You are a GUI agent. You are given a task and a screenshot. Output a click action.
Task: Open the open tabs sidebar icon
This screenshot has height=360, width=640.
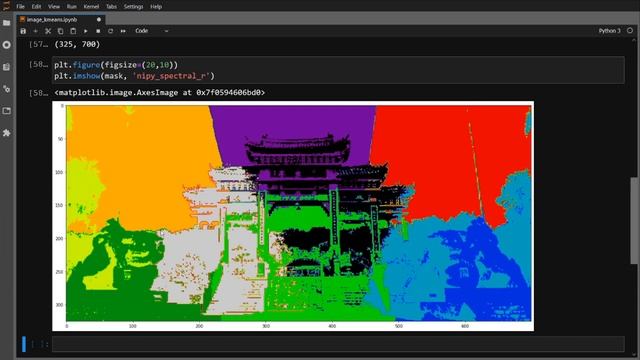7,111
